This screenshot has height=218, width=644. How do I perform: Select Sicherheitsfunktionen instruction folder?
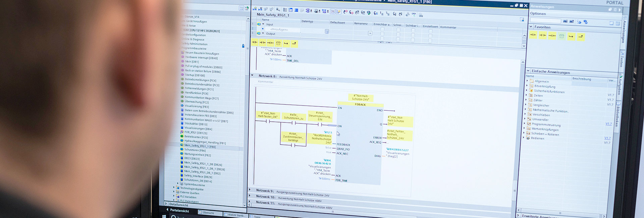coord(549,91)
